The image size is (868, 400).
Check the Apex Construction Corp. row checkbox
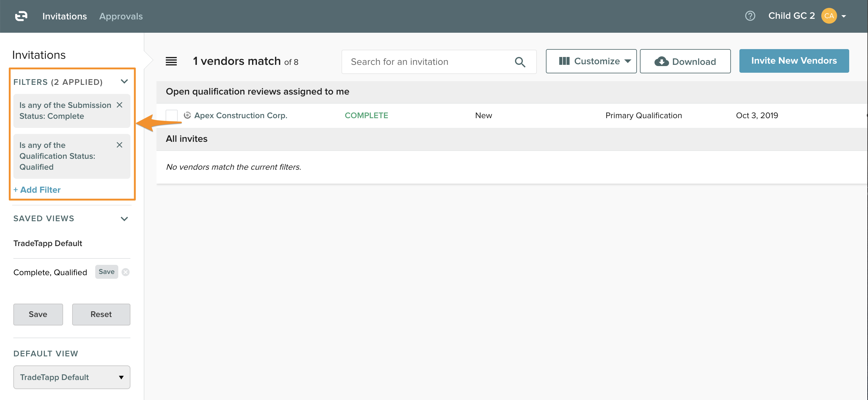(172, 115)
